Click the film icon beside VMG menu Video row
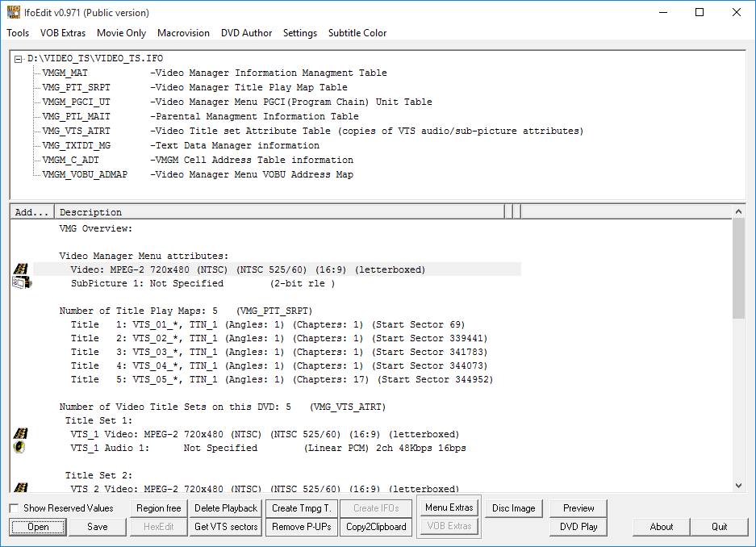The width and height of the screenshot is (756, 547). click(x=20, y=269)
